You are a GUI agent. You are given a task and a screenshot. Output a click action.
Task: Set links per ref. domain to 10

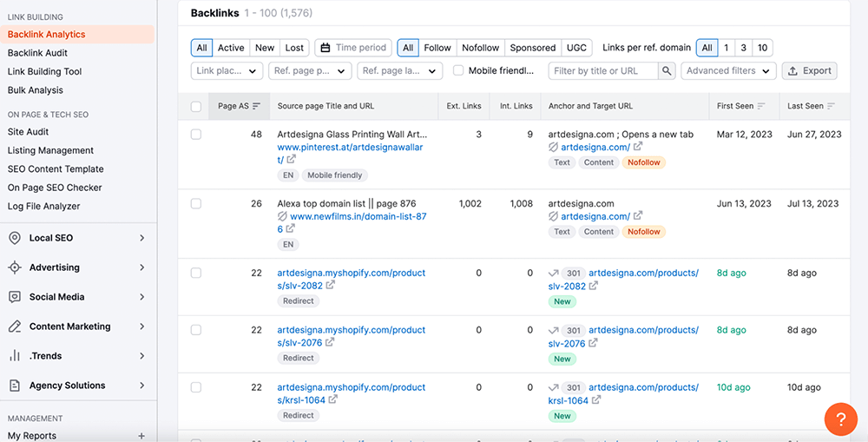[762, 48]
